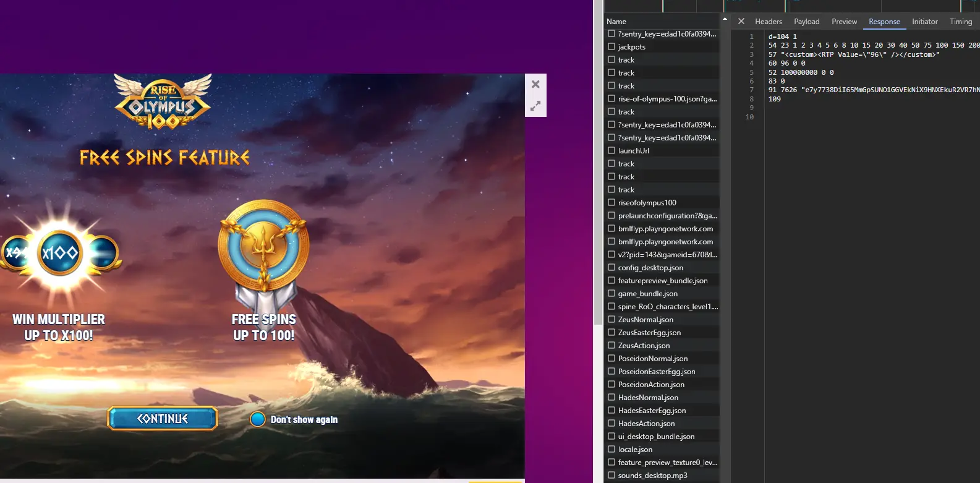Check the box beside locale.json

611,449
